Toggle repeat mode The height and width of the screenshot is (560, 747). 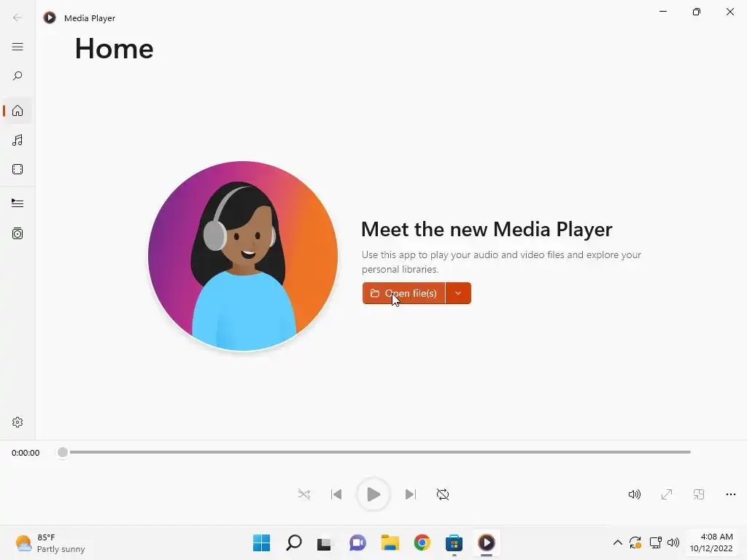pos(443,494)
